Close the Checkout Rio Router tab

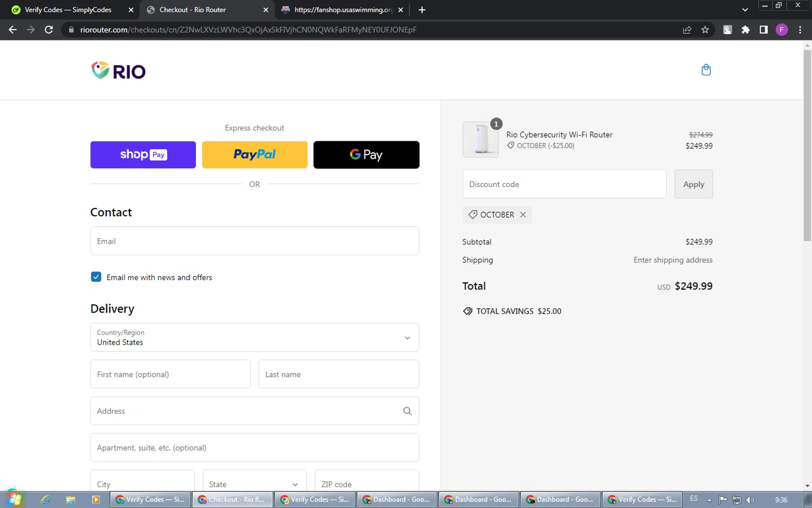tap(265, 10)
